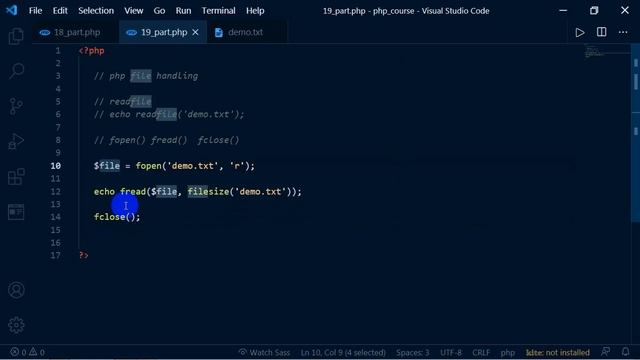Change end of line sequence CRLF
This screenshot has width=640, height=360.
pos(481,352)
